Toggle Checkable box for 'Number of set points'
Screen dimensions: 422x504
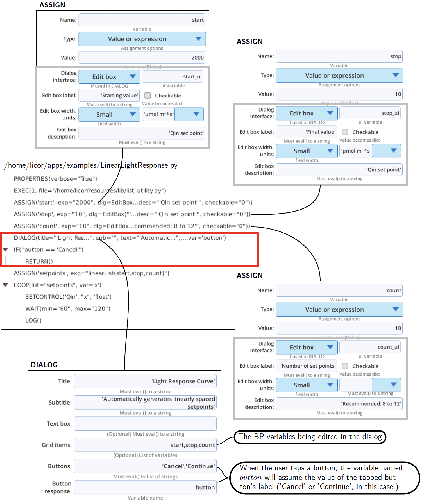click(345, 366)
